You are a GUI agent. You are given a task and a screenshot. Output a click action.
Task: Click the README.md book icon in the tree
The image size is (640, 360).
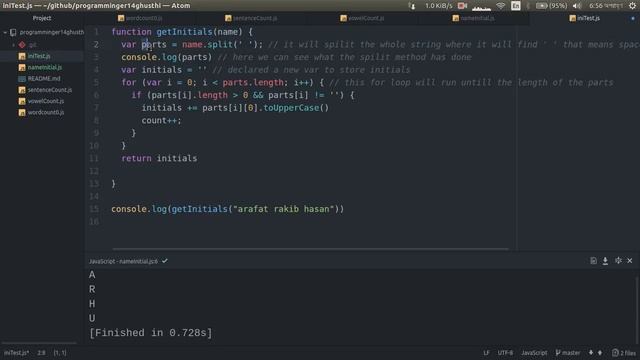coord(22,78)
